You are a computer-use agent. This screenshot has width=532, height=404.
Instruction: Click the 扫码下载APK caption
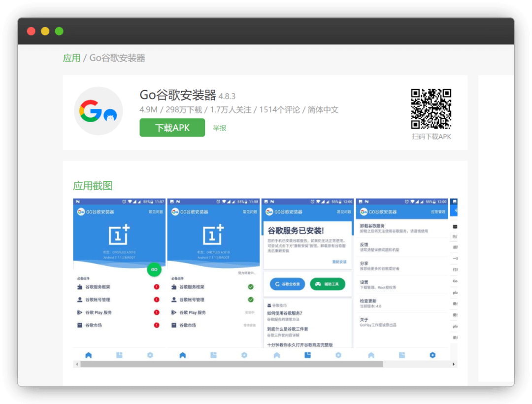coord(431,136)
